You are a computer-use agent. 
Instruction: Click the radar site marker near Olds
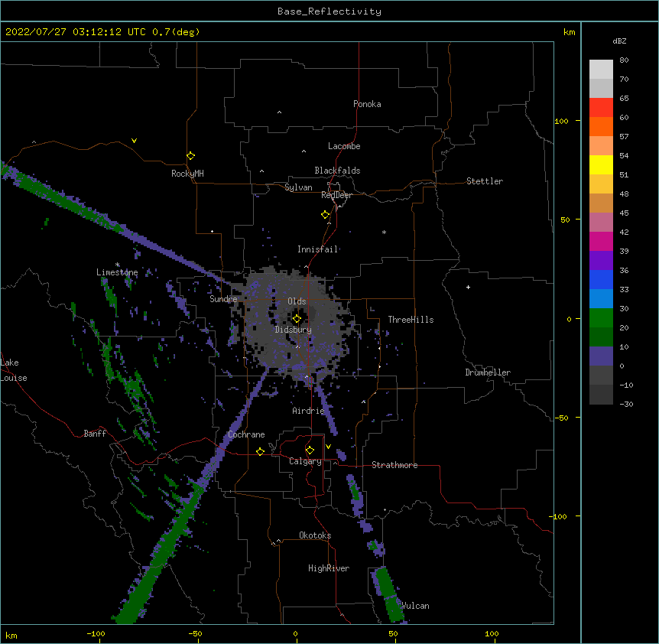coord(297,319)
